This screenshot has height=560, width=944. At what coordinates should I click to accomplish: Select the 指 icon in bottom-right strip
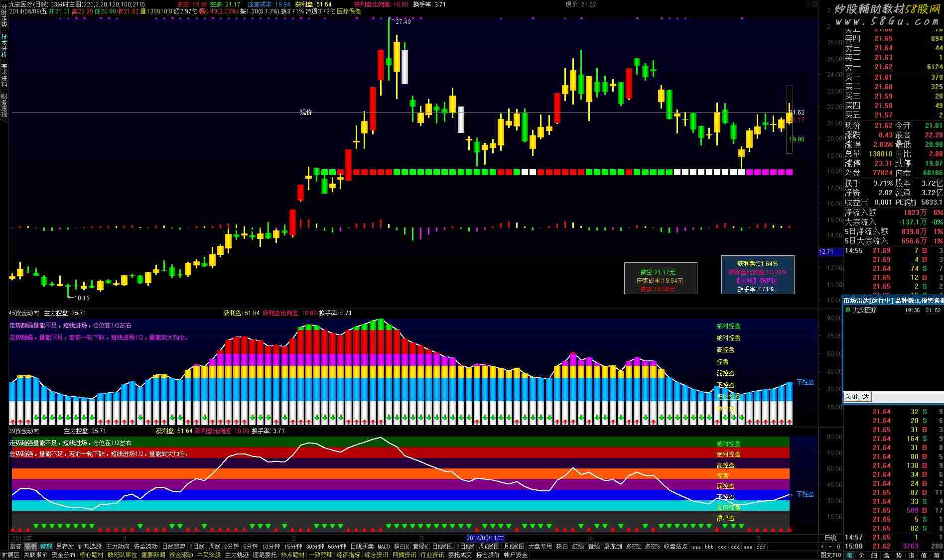click(912, 555)
